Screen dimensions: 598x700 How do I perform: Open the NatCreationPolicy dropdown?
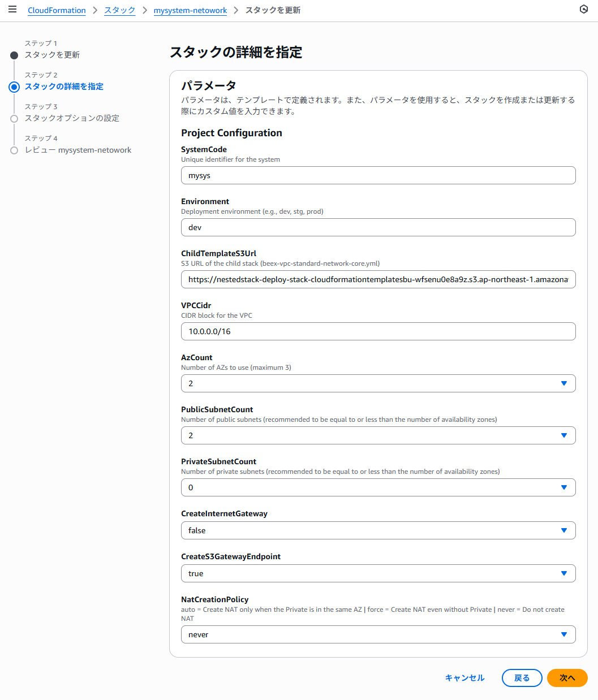coord(378,634)
